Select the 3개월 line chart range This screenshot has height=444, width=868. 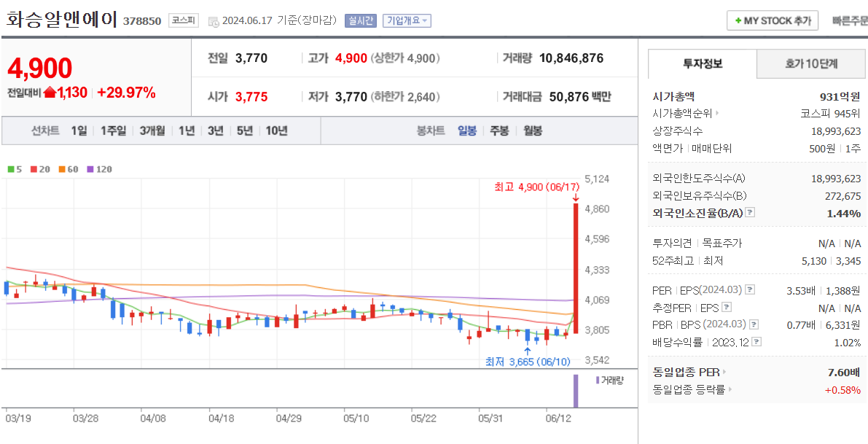click(x=152, y=131)
